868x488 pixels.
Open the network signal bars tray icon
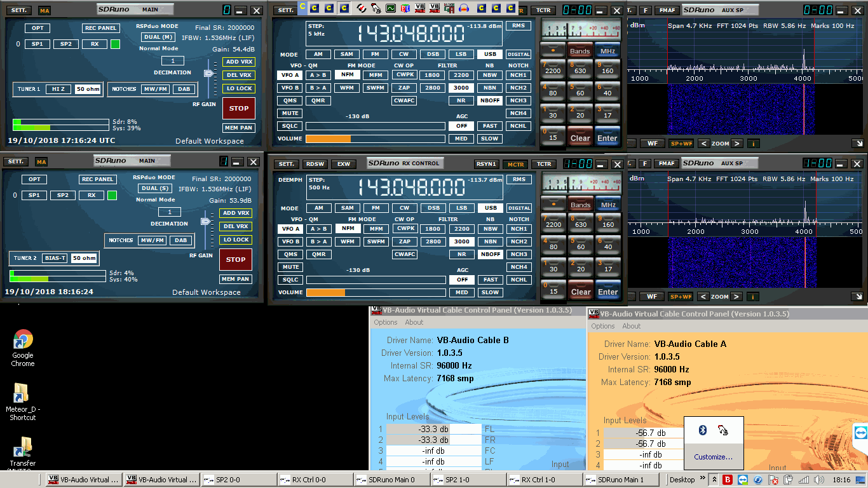pyautogui.click(x=804, y=480)
